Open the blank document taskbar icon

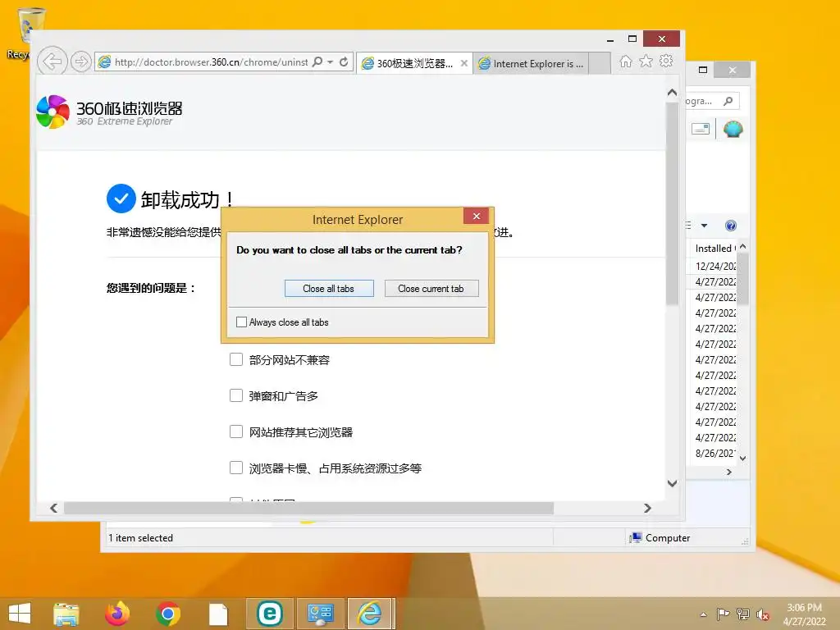pos(218,614)
